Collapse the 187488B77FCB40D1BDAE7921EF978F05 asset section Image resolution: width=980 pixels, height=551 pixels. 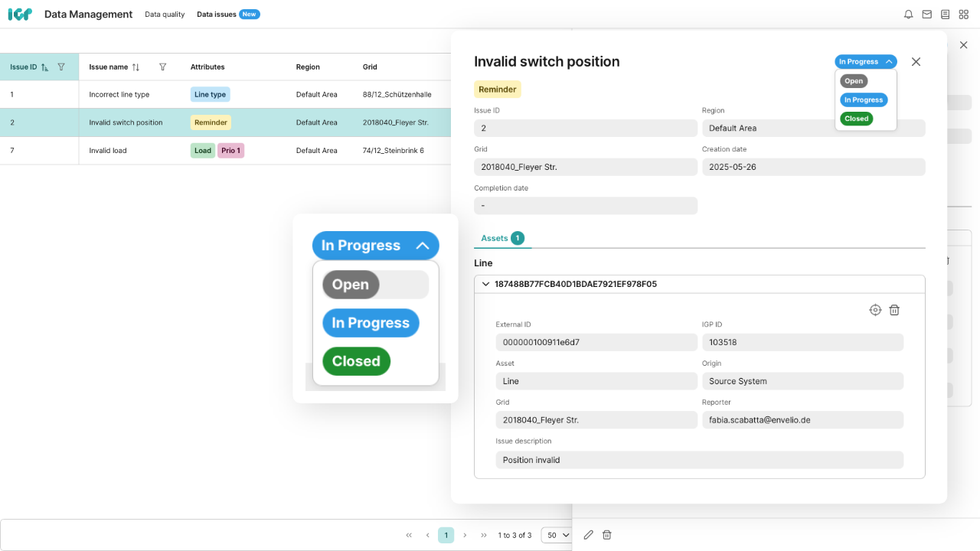[485, 284]
